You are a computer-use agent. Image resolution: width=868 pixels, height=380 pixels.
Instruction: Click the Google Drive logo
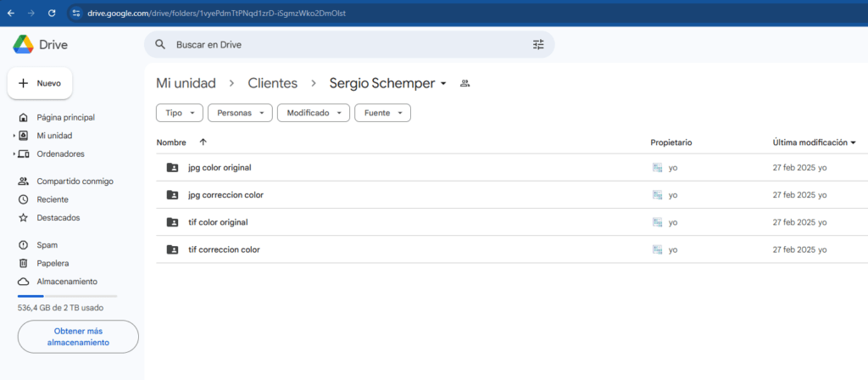pyautogui.click(x=24, y=44)
